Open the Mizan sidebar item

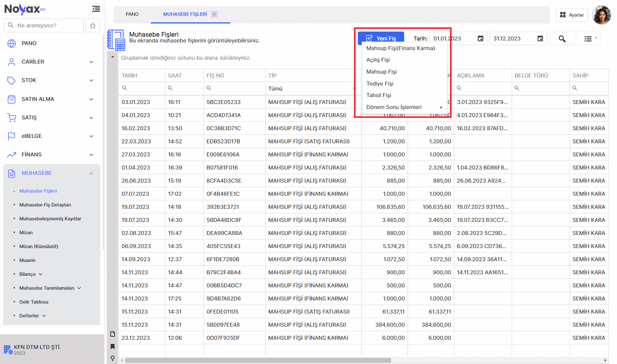26,233
